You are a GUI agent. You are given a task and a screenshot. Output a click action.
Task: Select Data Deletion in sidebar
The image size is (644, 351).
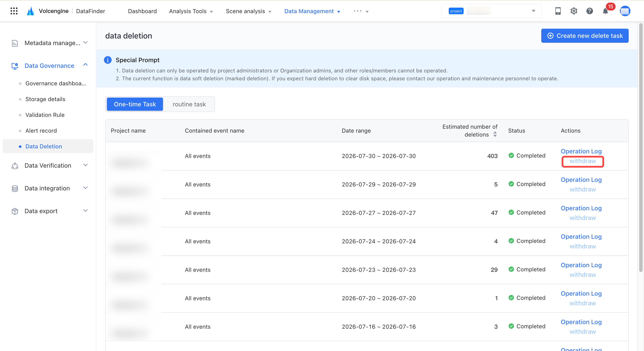48,146
